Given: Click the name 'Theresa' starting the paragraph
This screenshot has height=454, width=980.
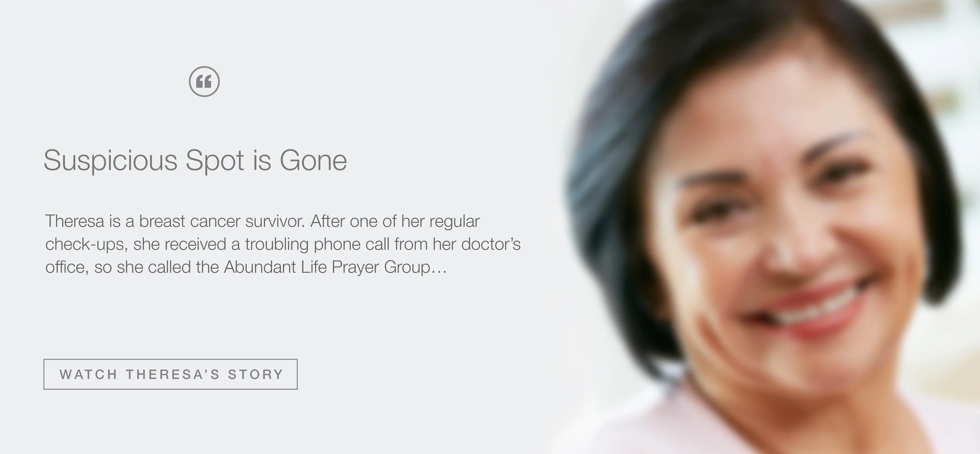Looking at the screenshot, I should click(x=75, y=221).
